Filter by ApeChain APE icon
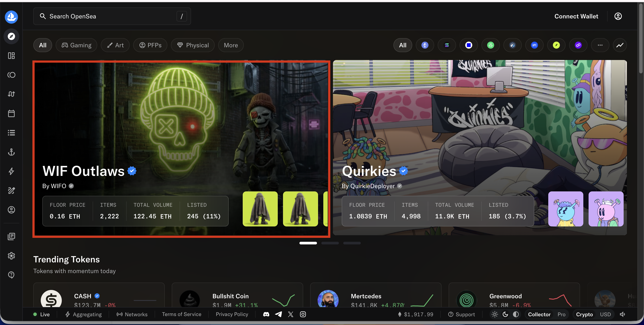This screenshot has height=325, width=644. pyautogui.click(x=534, y=45)
